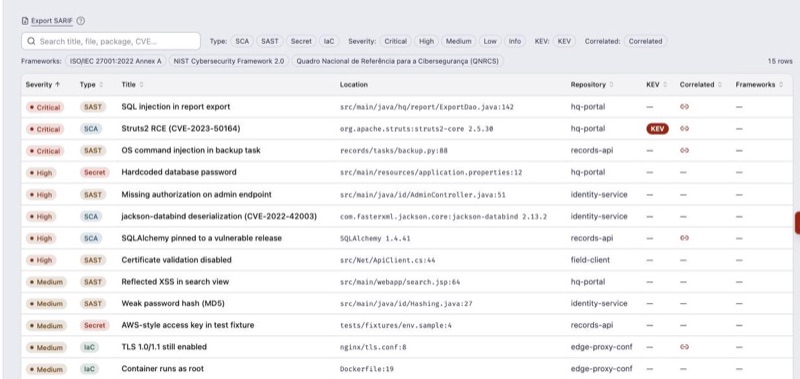Viewport: 800px width, 379px height.
Task: Click the Export SARIF file icon
Action: pyautogui.click(x=25, y=21)
